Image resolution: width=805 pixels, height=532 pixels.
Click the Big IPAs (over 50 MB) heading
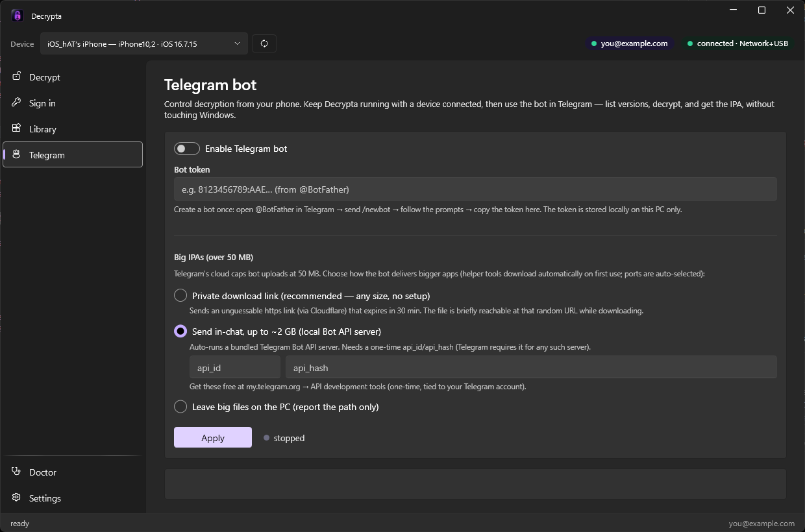point(214,257)
